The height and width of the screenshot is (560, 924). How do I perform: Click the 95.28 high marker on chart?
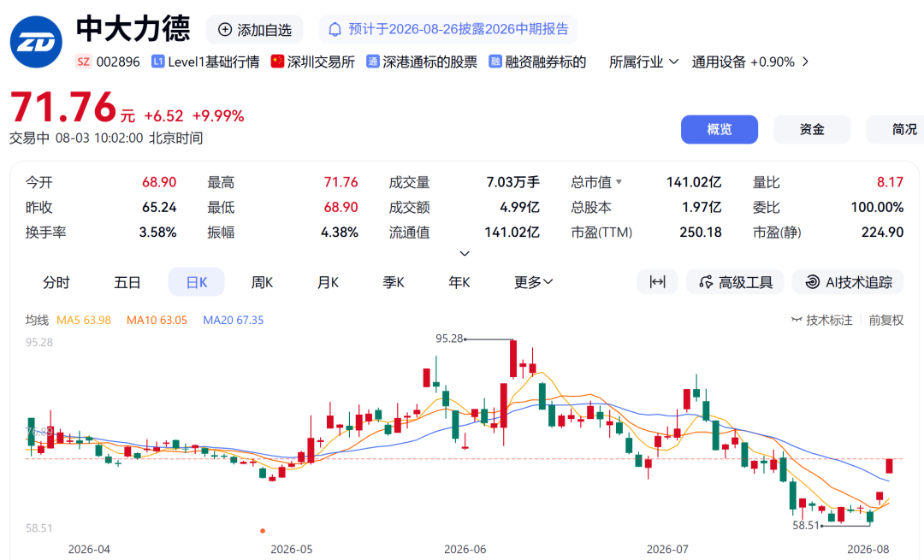pos(450,339)
